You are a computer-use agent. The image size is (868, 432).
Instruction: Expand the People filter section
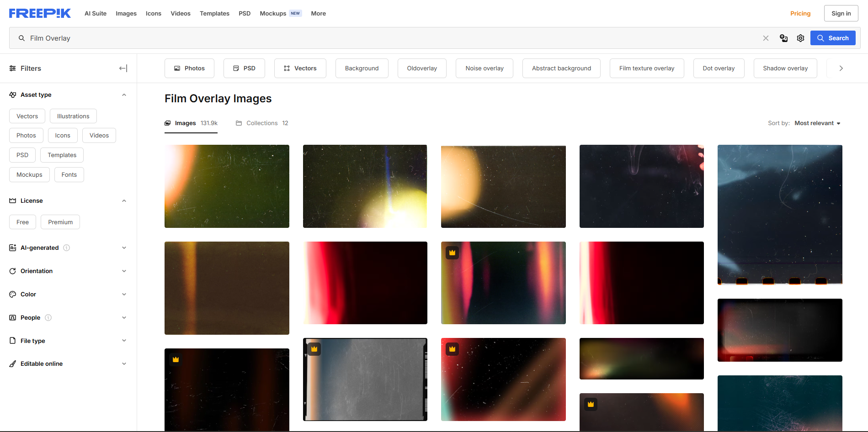click(x=124, y=318)
